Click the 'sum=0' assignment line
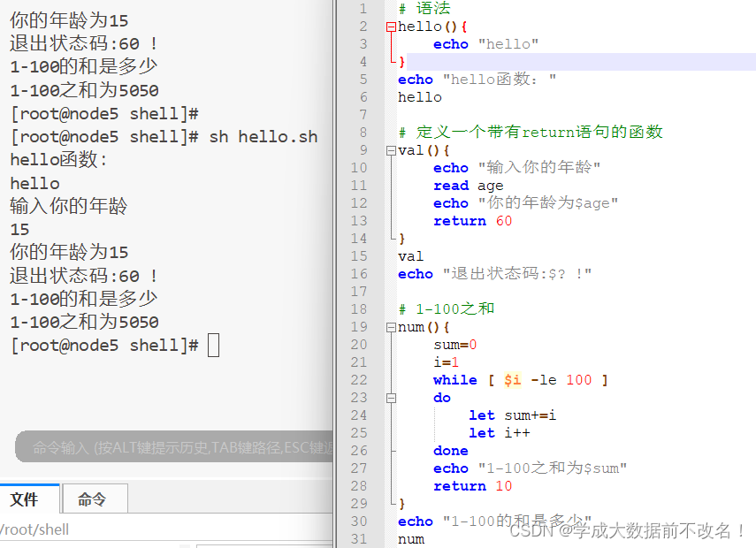Screen dimensions: 756x548 (455, 345)
